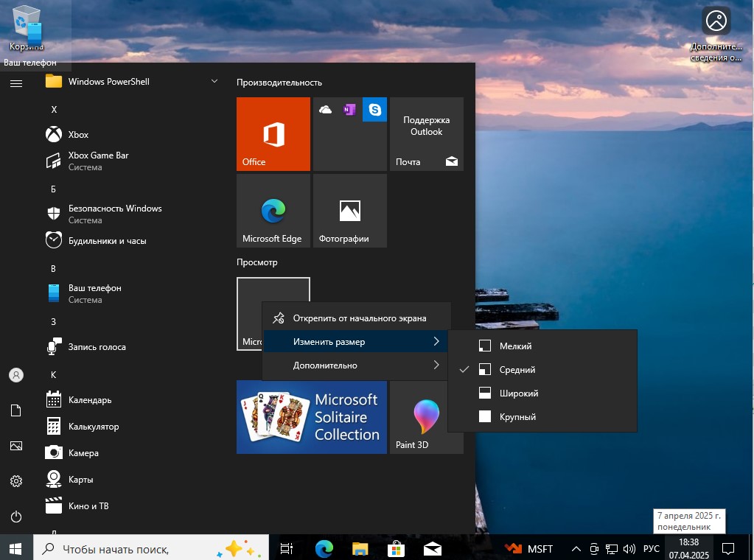Show hidden tray icons
754x560 pixels.
[576, 548]
